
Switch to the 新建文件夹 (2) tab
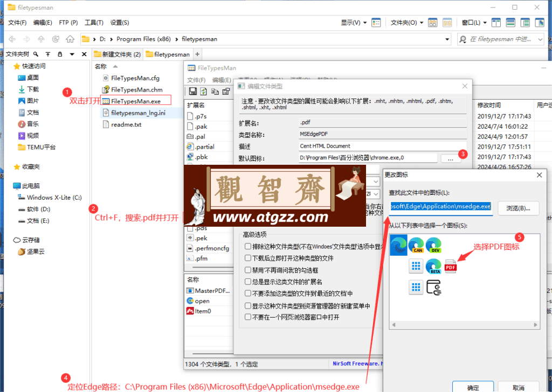pyautogui.click(x=118, y=54)
